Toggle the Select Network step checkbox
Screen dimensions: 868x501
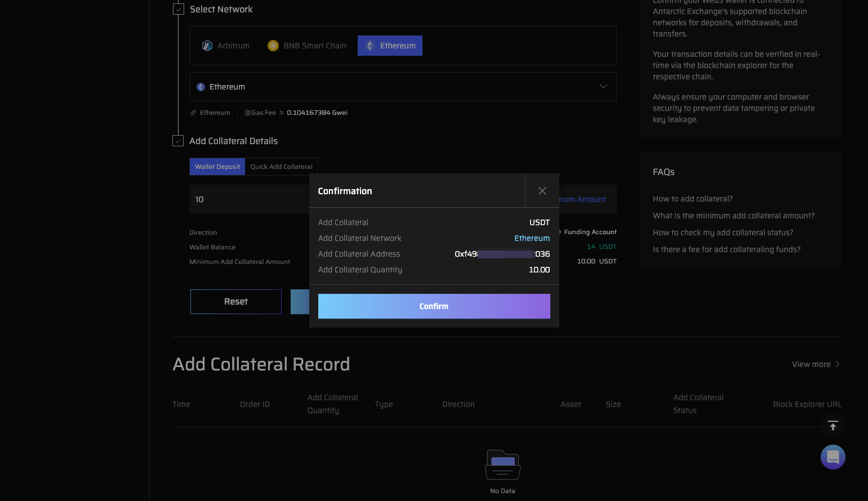pos(178,9)
